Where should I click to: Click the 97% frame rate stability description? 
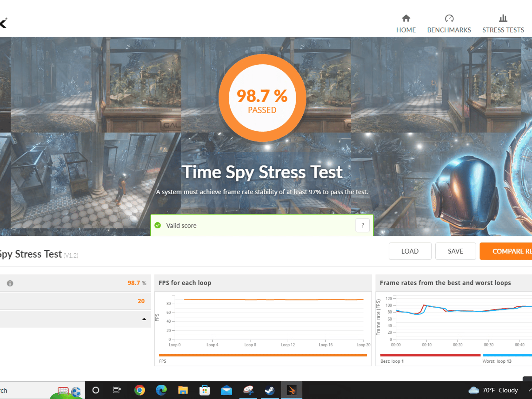[262, 192]
